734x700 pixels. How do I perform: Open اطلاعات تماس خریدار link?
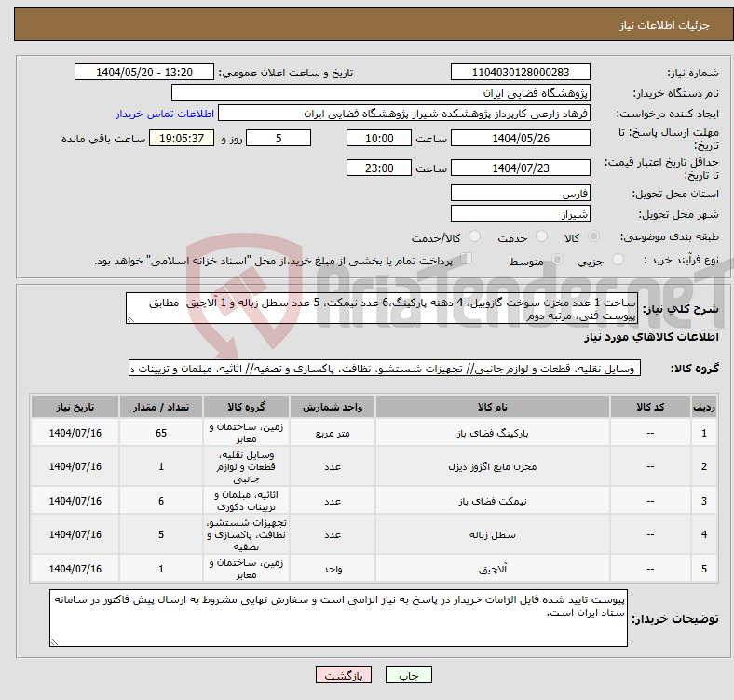pyautogui.click(x=165, y=114)
